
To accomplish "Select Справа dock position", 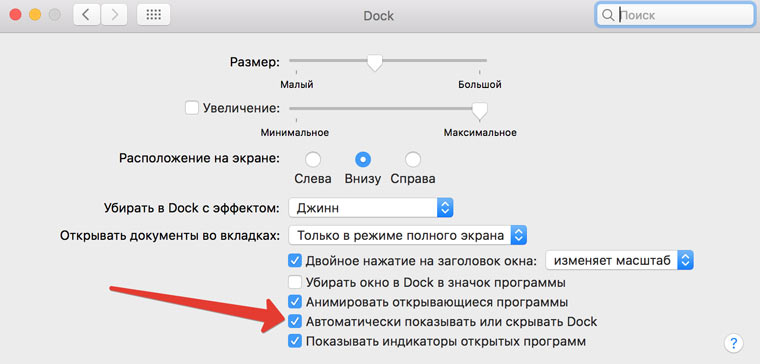I will click(x=413, y=159).
